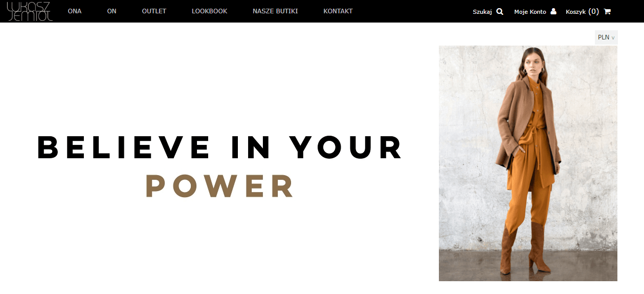Click the shopping cart icon
Viewport: 644px width, 294px height.
coord(607,11)
